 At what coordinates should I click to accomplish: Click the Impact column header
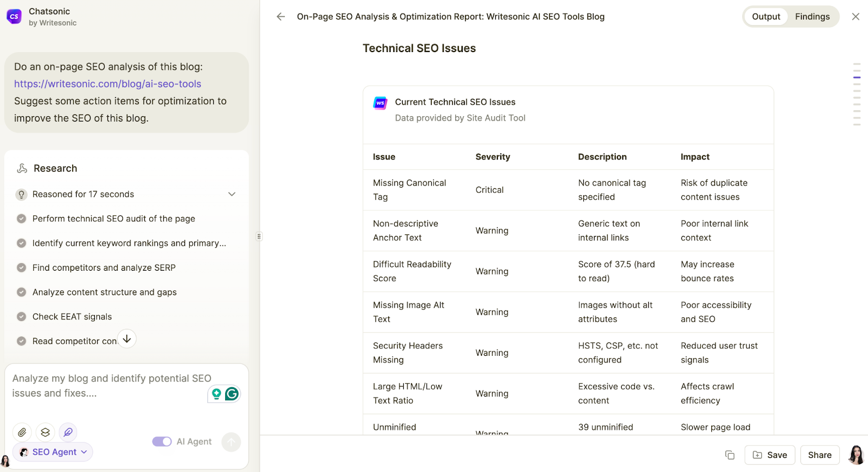point(695,157)
